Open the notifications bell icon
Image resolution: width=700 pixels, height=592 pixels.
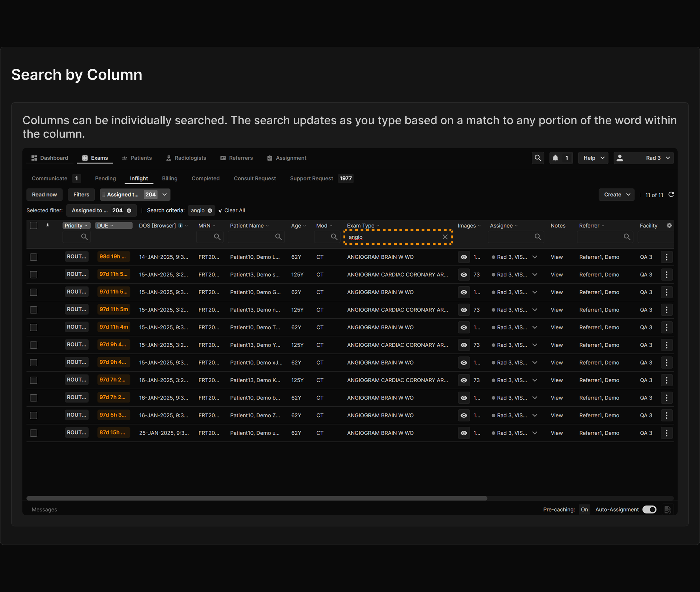coord(555,158)
